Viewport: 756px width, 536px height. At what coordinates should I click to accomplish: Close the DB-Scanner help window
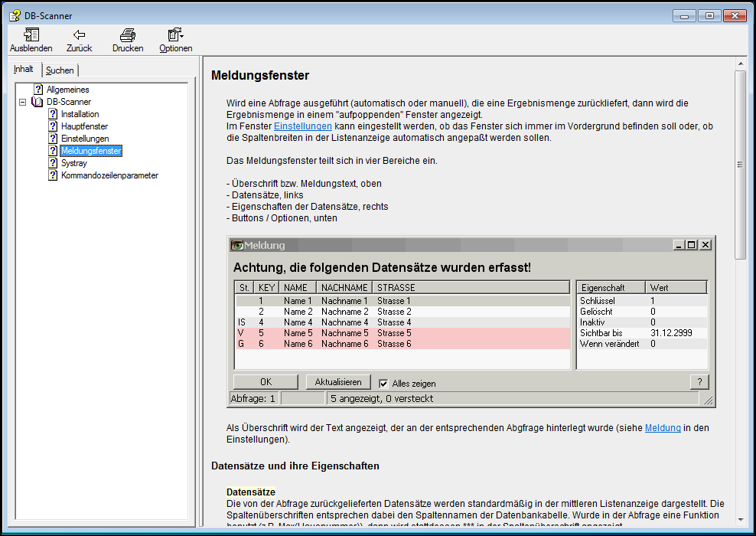735,16
